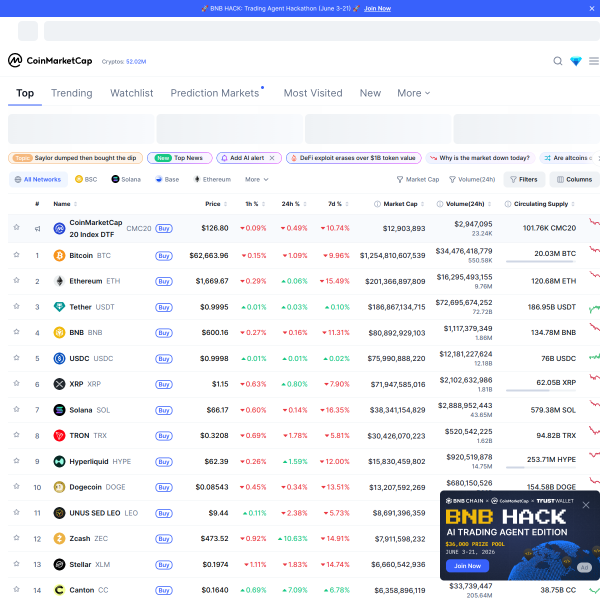The height and width of the screenshot is (600, 600).
Task: Close the top blue banner
Action: pyautogui.click(x=592, y=8)
